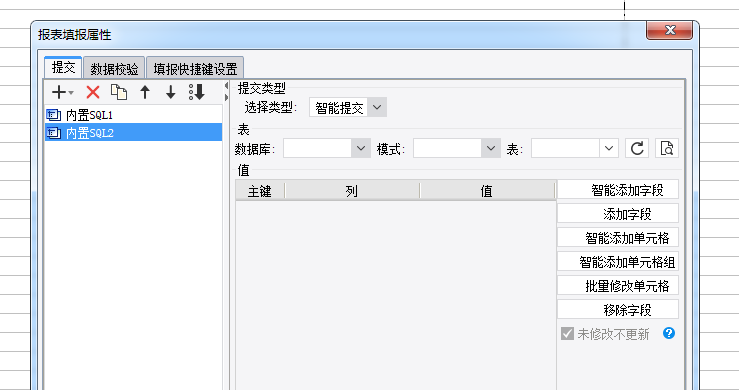Switch to the 填报快捷键设置 tab

click(195, 69)
